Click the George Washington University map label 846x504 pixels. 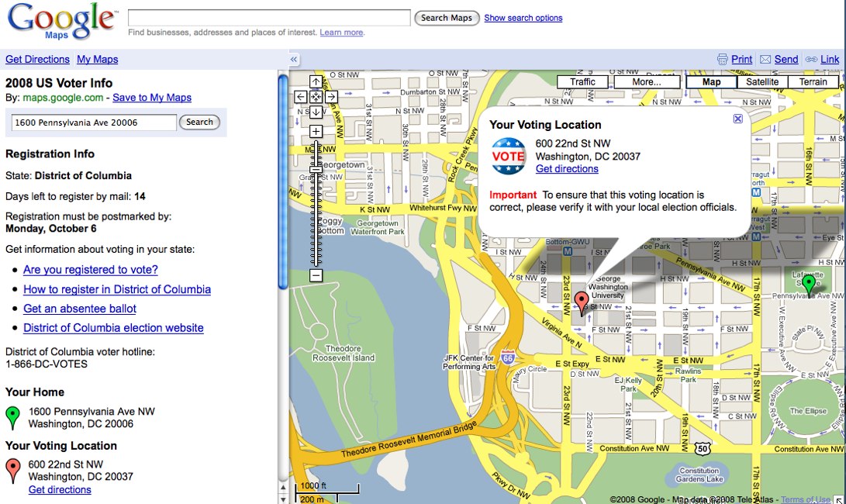607,287
